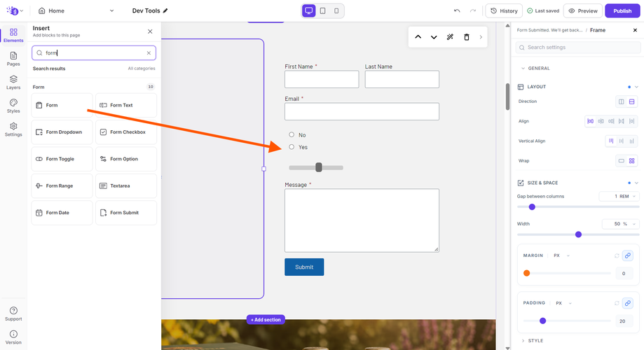644x350 pixels.
Task: Insert the Form Date block
Action: [62, 213]
